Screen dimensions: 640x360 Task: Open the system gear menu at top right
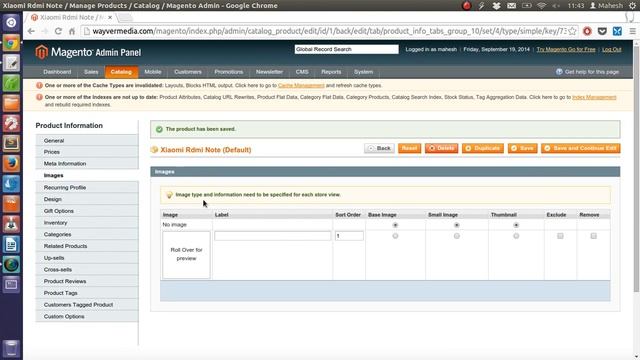coord(632,6)
